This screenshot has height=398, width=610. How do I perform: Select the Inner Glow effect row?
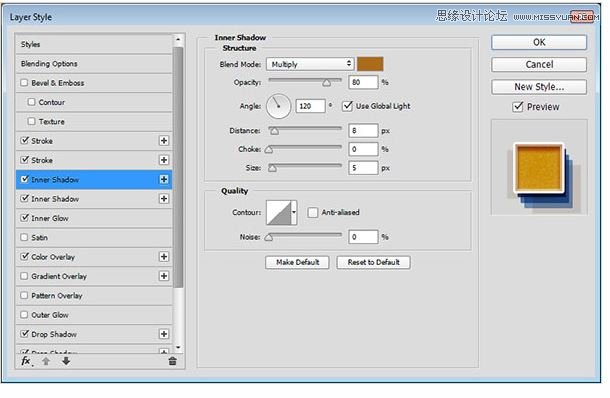[94, 218]
